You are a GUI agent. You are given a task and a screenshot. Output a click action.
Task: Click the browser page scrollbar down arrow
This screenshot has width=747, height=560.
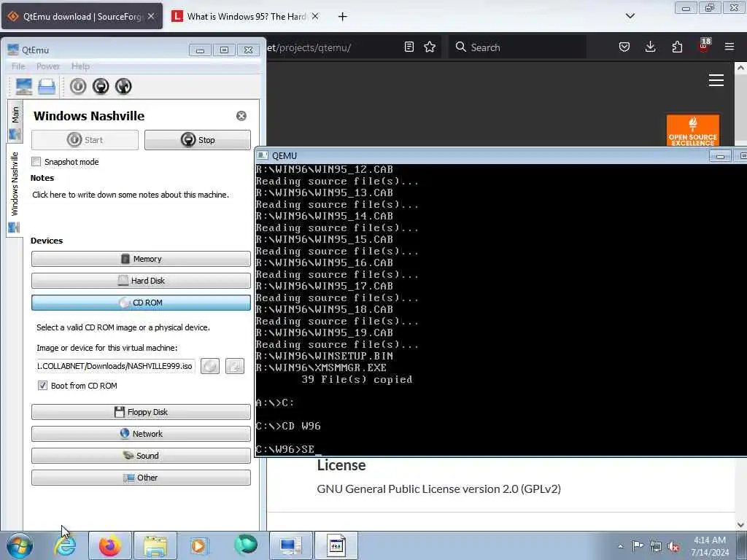coord(741,525)
